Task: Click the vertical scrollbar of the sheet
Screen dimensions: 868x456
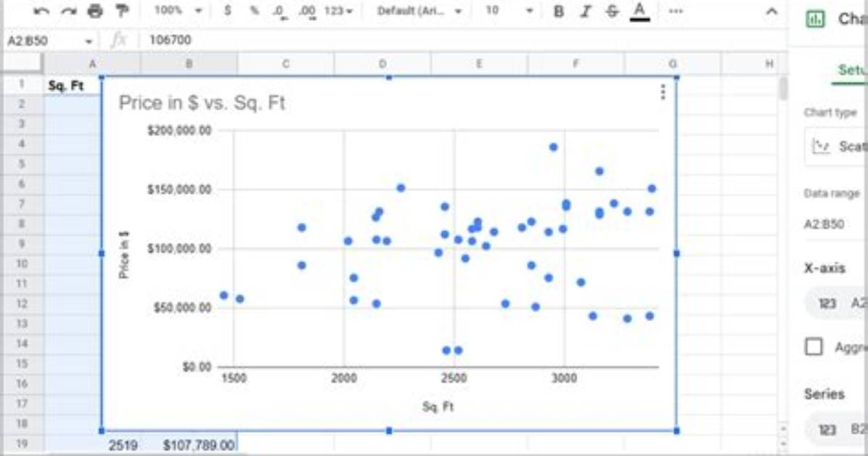Action: (783, 89)
